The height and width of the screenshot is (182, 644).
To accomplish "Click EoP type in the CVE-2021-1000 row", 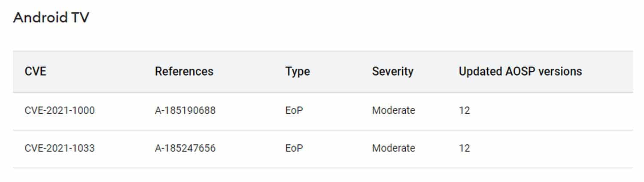I will coord(294,111).
